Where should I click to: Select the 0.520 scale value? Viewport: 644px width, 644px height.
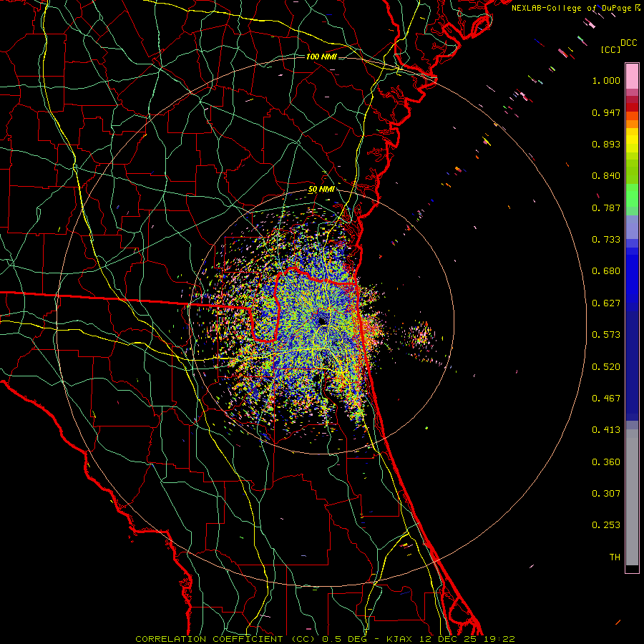pyautogui.click(x=606, y=367)
